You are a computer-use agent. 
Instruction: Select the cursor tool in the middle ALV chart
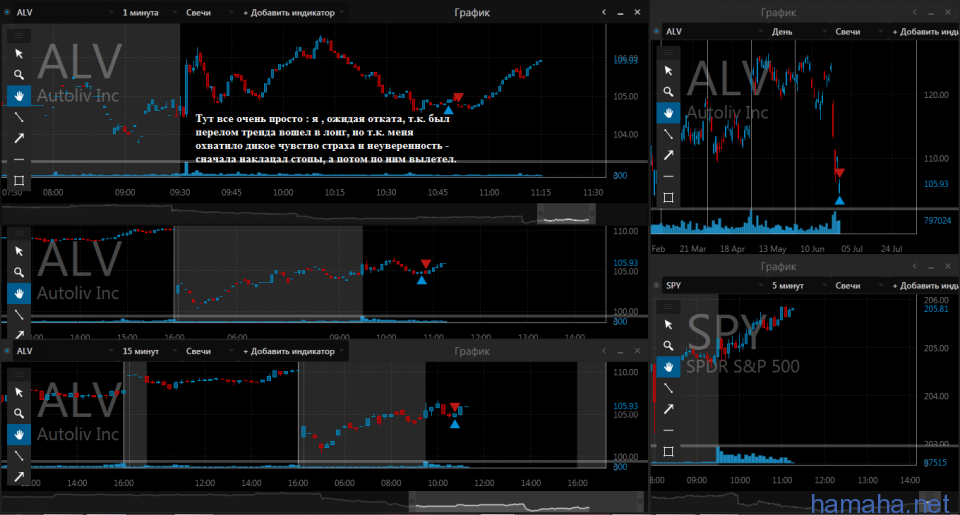[19, 252]
